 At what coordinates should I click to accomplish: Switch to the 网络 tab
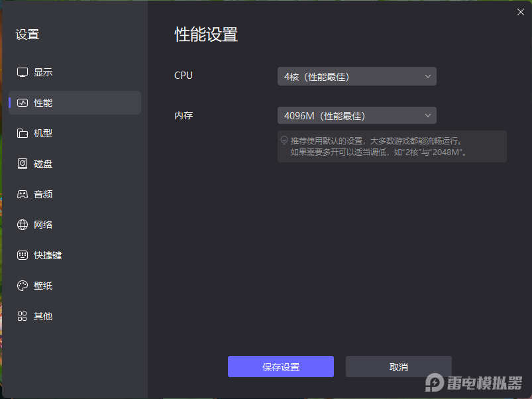pos(75,225)
